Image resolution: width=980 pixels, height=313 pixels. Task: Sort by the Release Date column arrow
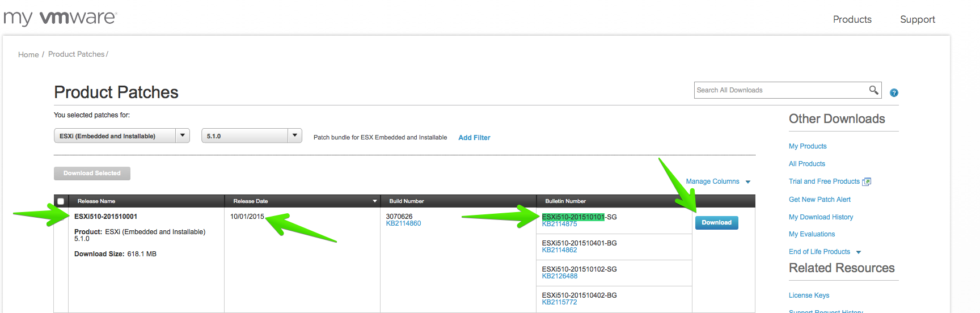374,201
